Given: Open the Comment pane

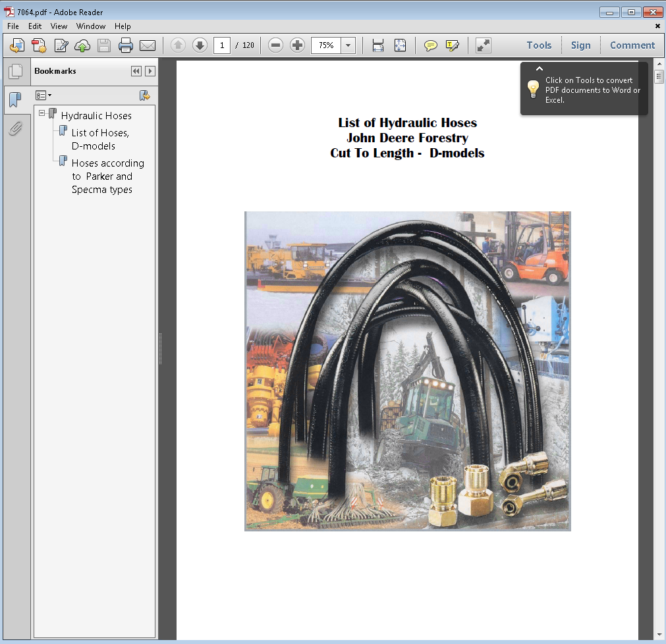Looking at the screenshot, I should [632, 45].
